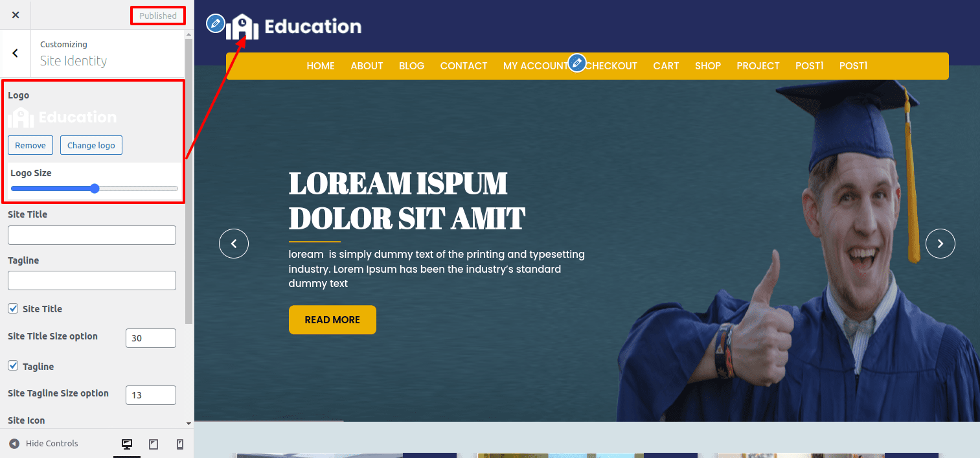This screenshot has width=980, height=458.
Task: Close the Customizer with the X icon
Action: click(x=16, y=15)
